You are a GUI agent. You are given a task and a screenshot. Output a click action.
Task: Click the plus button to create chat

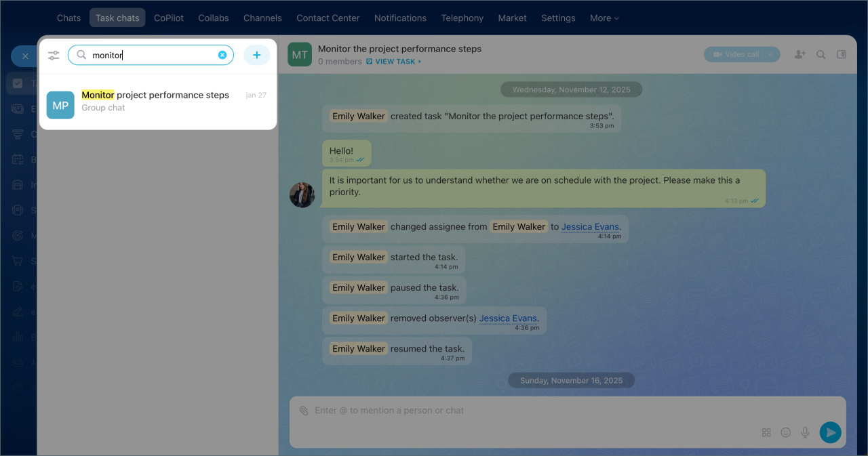(x=256, y=55)
